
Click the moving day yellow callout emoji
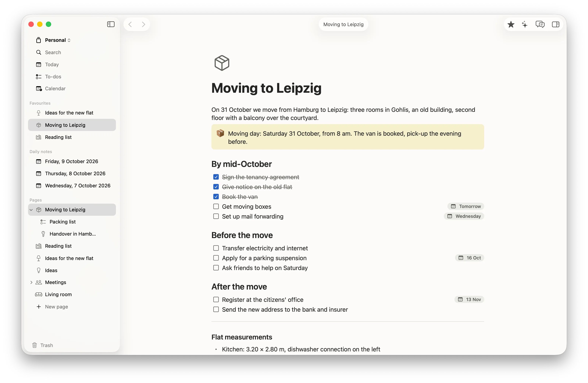coord(220,133)
